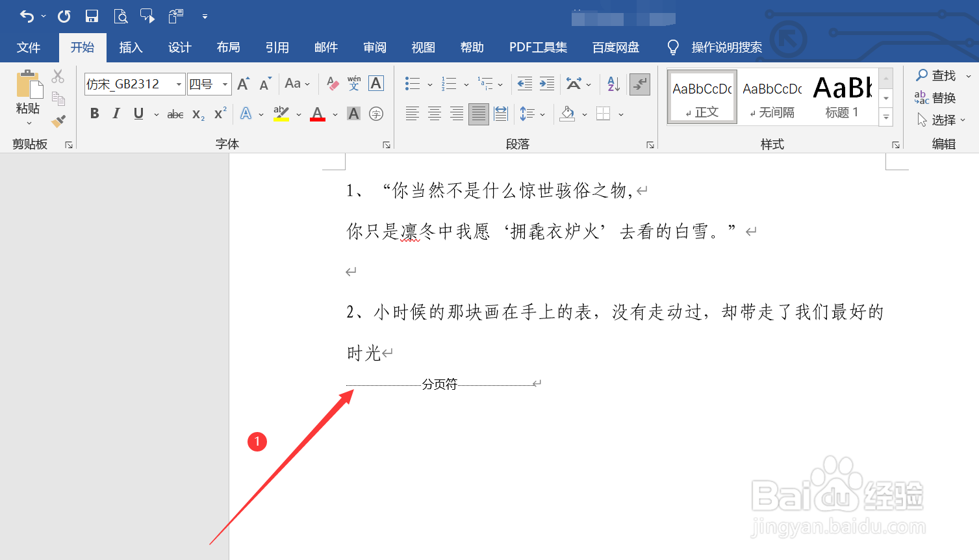Expand the styles gallery with the more arrow
Screen dimensions: 979x560
[x=885, y=118]
